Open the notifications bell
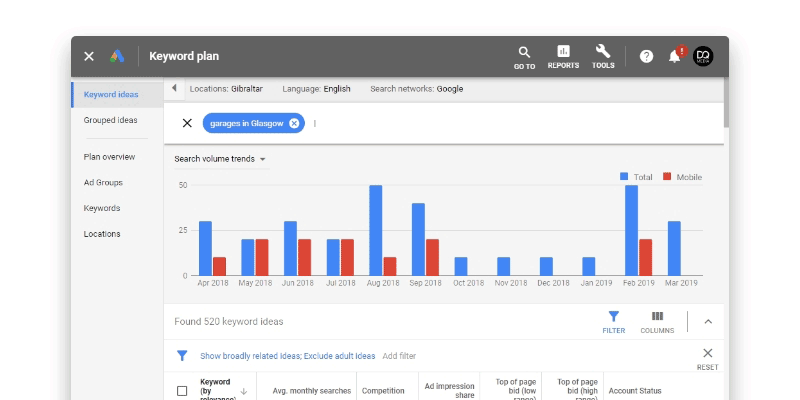This screenshot has height=400, width=800. click(x=676, y=56)
